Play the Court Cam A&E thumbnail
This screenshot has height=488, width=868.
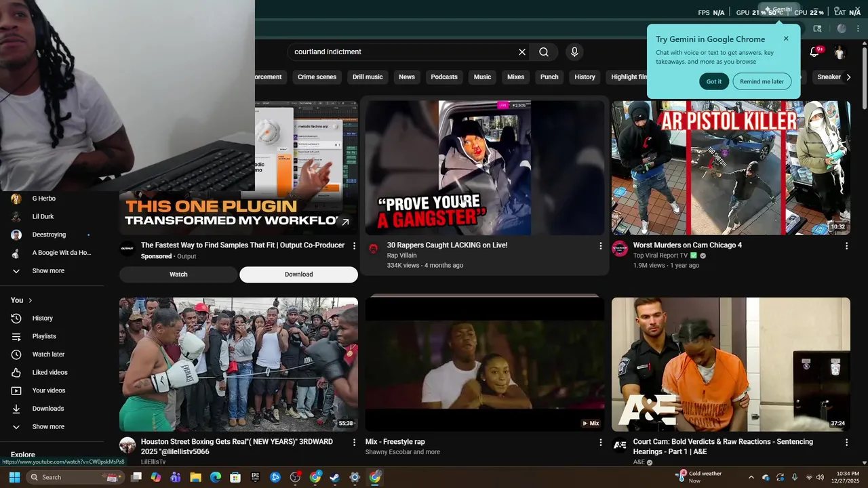(x=730, y=364)
